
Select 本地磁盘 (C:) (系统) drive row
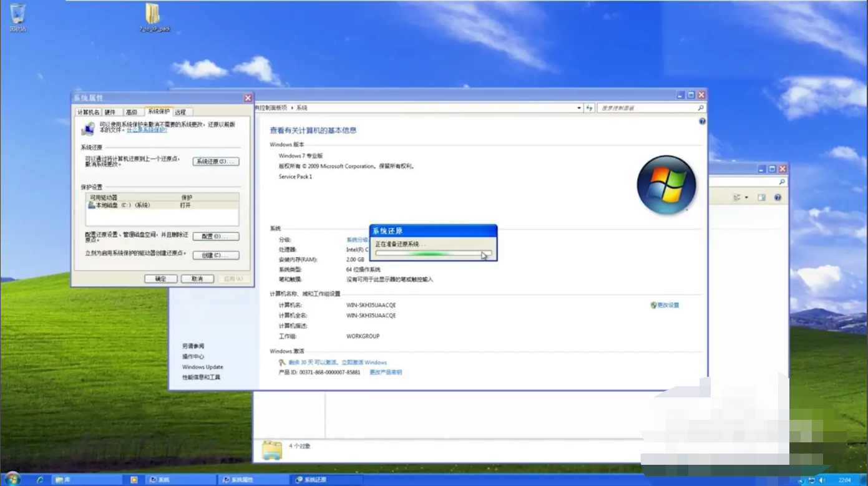(162, 205)
